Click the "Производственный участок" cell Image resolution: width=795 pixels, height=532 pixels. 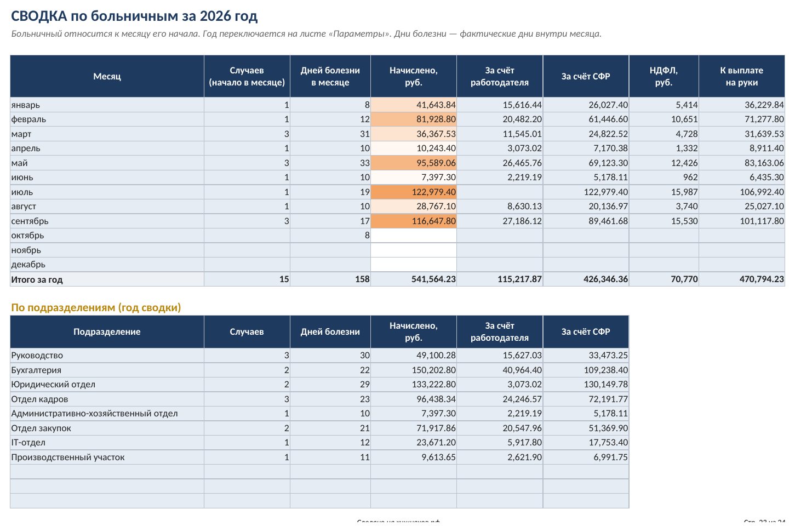[107, 457]
